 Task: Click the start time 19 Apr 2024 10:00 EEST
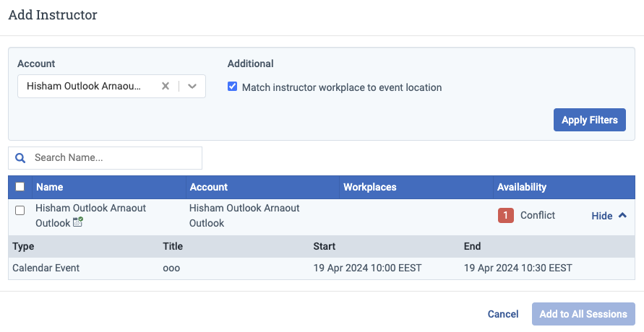point(367,268)
